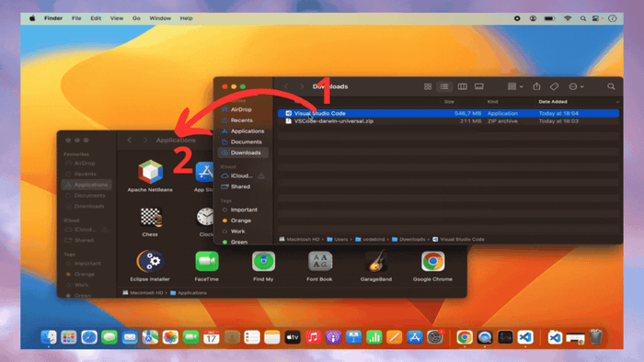Click codebind in the Downloads path bar
The height and width of the screenshot is (362, 644).
pos(370,240)
